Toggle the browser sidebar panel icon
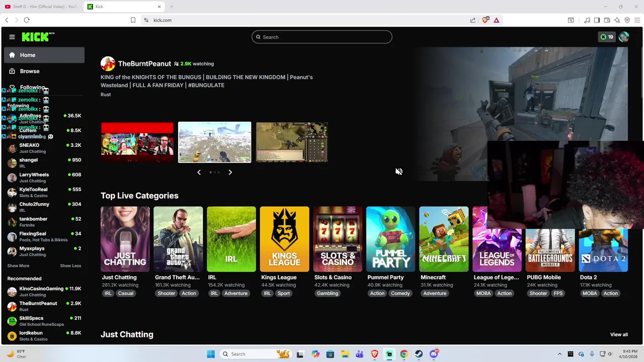The image size is (644, 362). click(597, 20)
